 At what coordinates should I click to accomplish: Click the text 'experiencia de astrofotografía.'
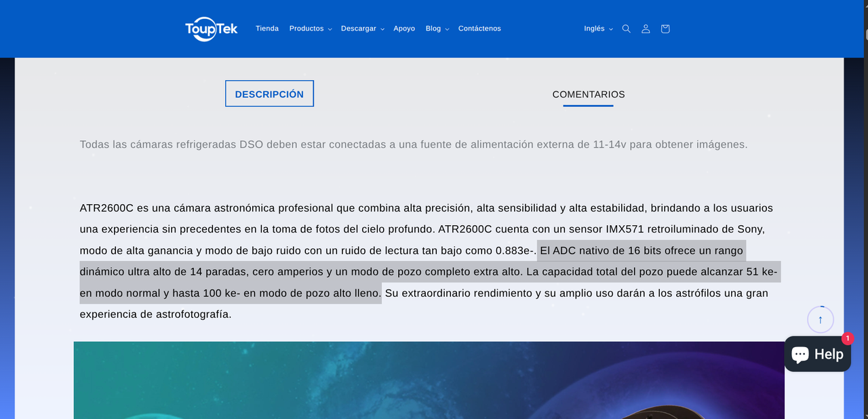156,315
